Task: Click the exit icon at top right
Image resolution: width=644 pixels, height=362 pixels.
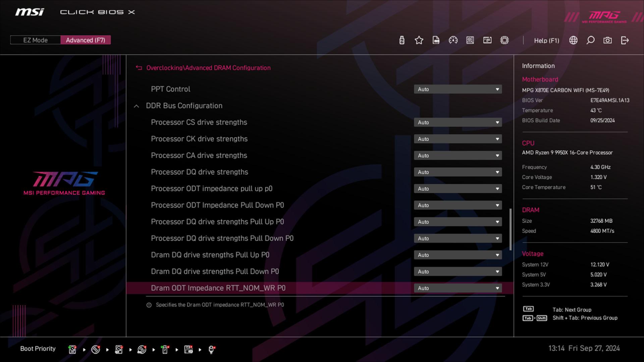Action: pyautogui.click(x=625, y=40)
